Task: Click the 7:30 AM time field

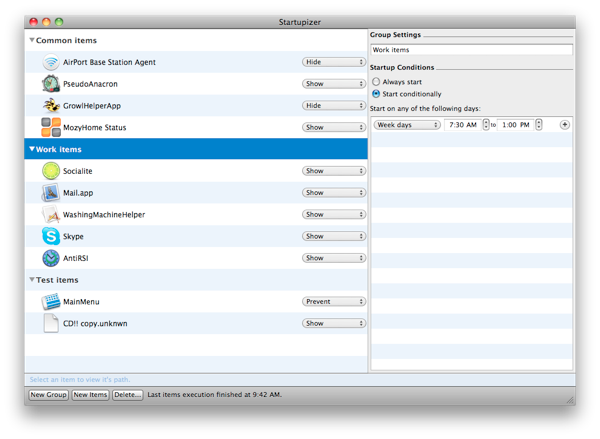Action: 463,125
